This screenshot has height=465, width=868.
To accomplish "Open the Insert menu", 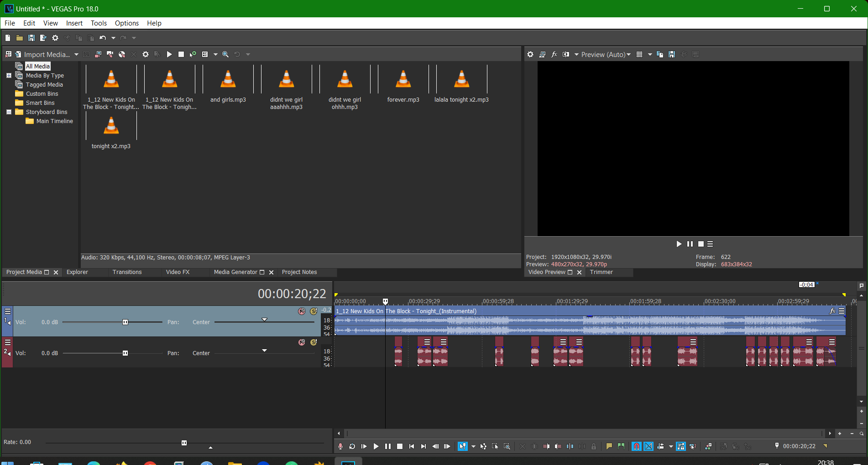I will pyautogui.click(x=74, y=23).
